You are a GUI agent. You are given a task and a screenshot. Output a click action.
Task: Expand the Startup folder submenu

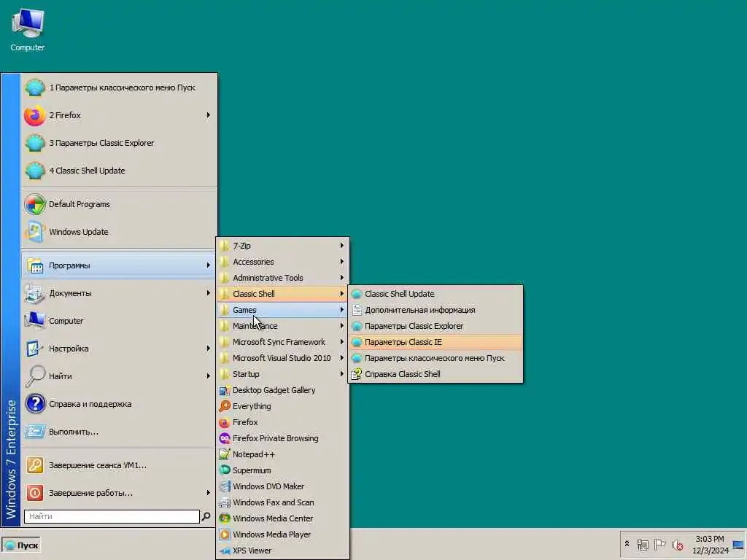click(283, 374)
